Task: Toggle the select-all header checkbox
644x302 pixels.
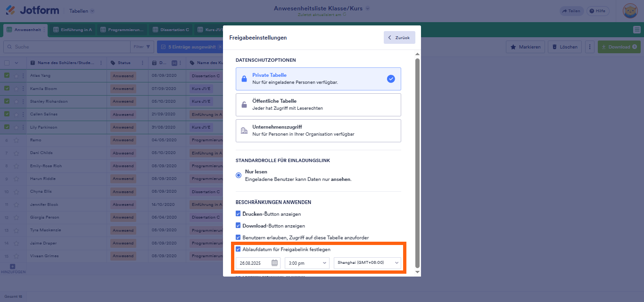Action: pyautogui.click(x=7, y=63)
